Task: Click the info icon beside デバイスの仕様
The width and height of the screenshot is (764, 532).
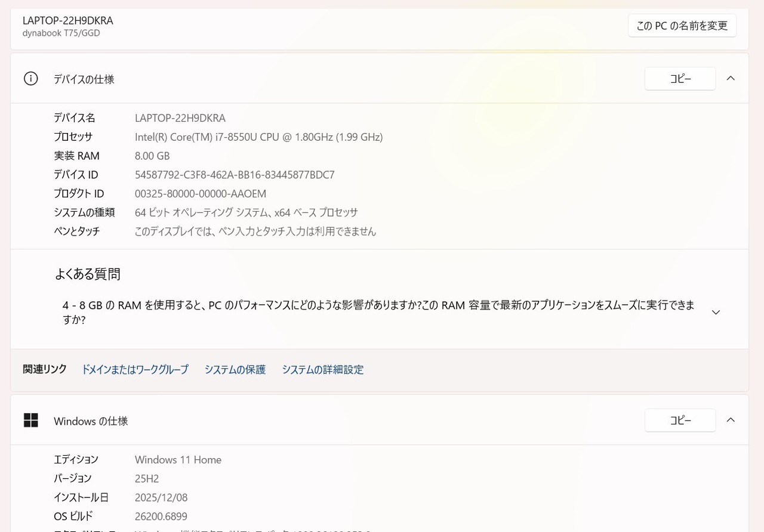Action: tap(30, 79)
